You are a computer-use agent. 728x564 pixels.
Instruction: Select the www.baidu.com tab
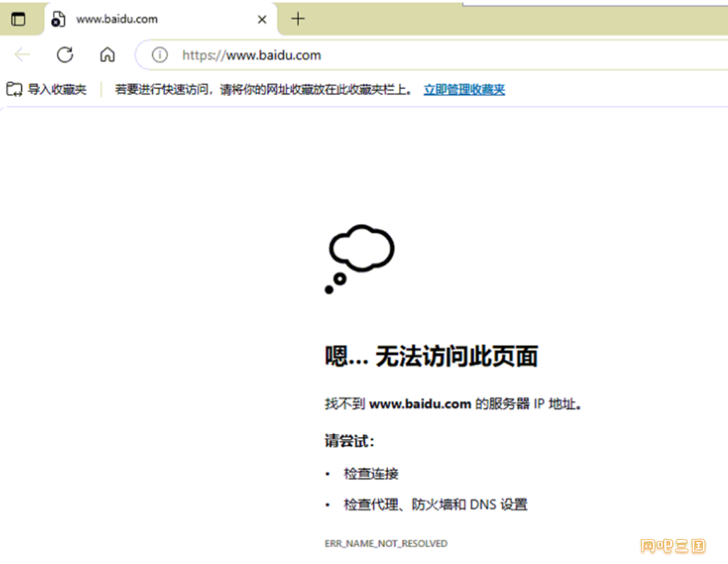[x=161, y=19]
